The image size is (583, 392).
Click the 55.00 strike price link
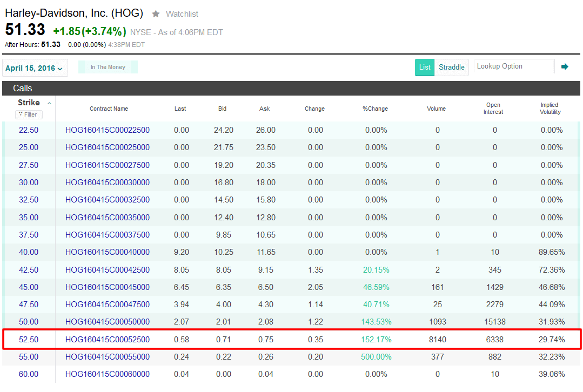click(29, 357)
